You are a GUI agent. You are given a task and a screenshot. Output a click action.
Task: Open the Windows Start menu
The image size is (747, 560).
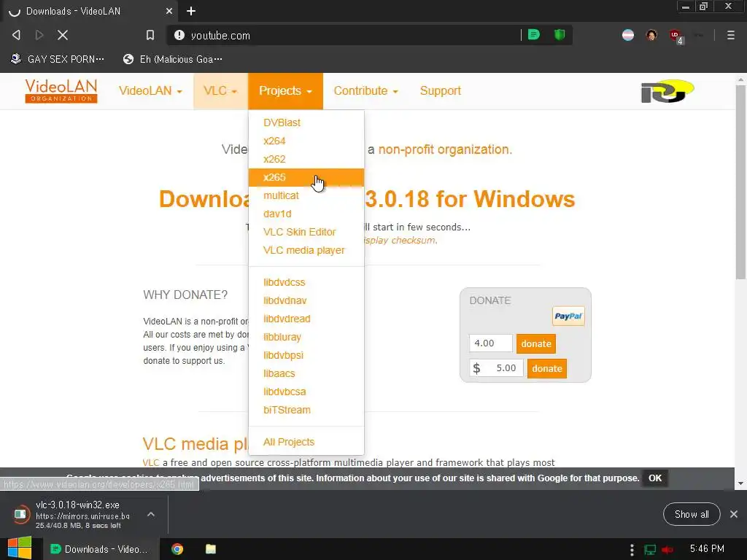pos(20,548)
